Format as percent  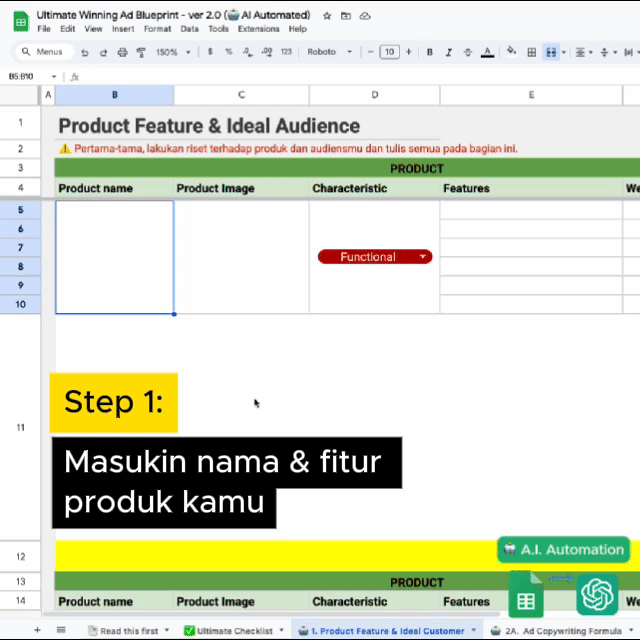pyautogui.click(x=229, y=52)
